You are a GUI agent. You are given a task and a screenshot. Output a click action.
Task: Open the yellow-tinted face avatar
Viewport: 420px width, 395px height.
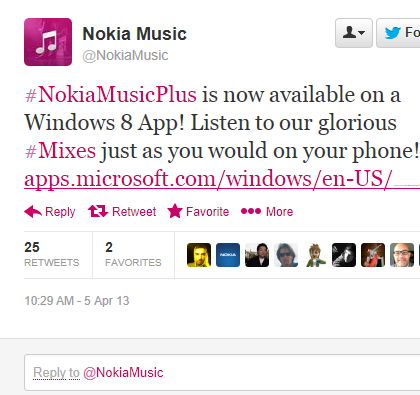click(199, 255)
